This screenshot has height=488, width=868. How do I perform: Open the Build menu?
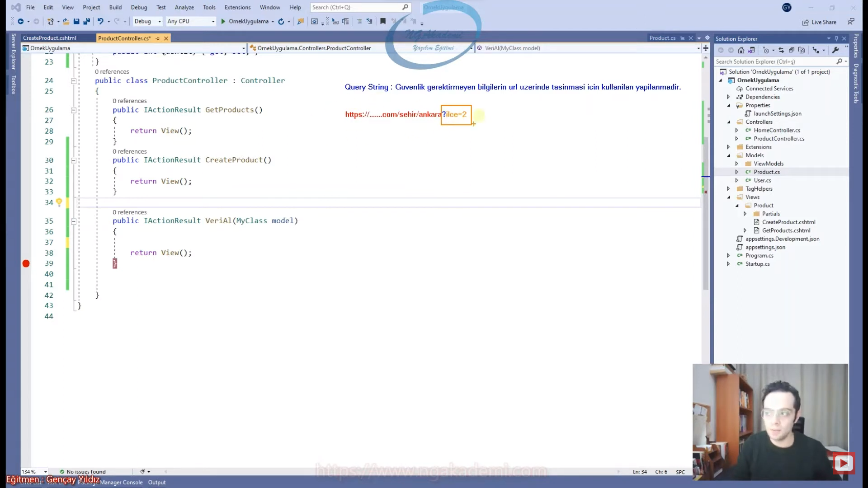(115, 7)
